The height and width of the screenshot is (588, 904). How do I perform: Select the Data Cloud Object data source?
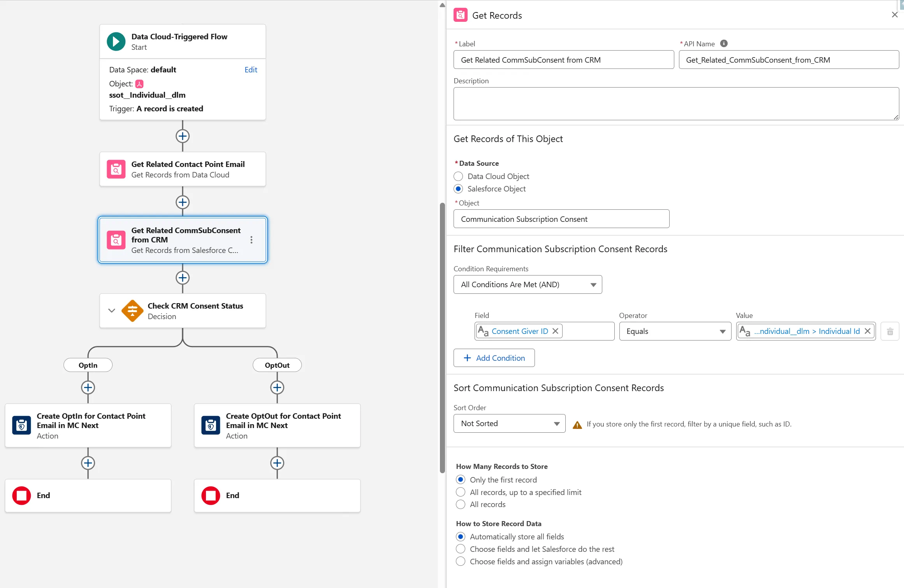point(459,176)
